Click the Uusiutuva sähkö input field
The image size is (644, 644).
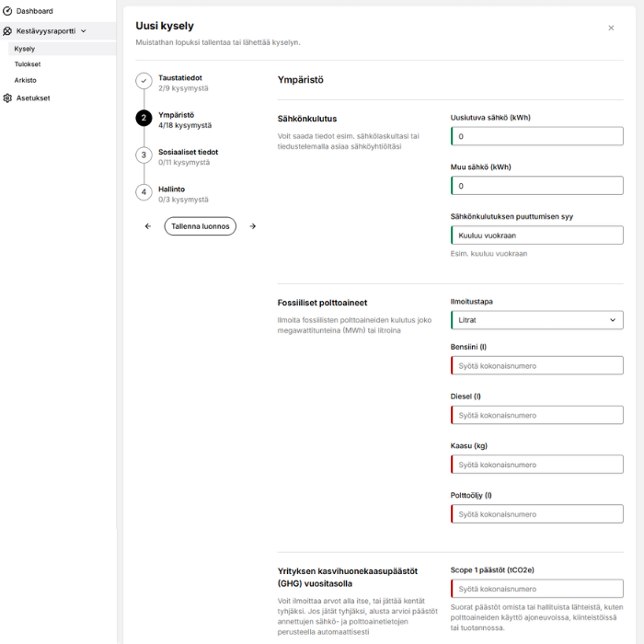536,136
